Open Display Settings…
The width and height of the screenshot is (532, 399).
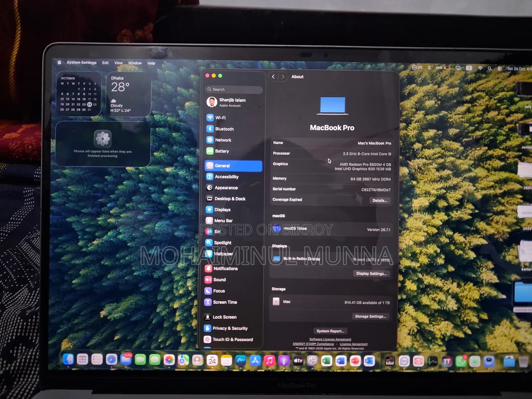371,274
